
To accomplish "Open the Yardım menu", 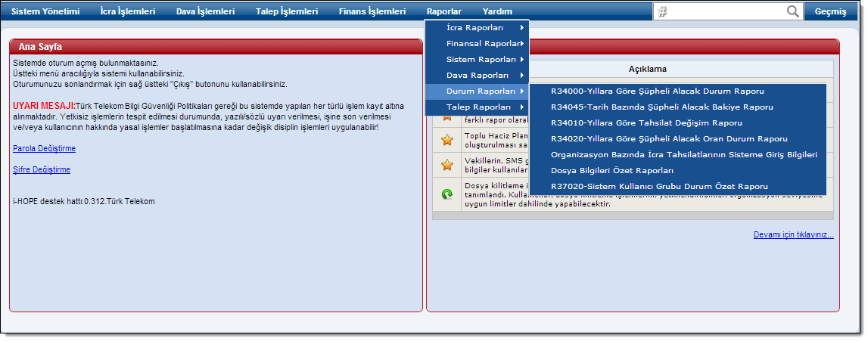I will point(497,11).
